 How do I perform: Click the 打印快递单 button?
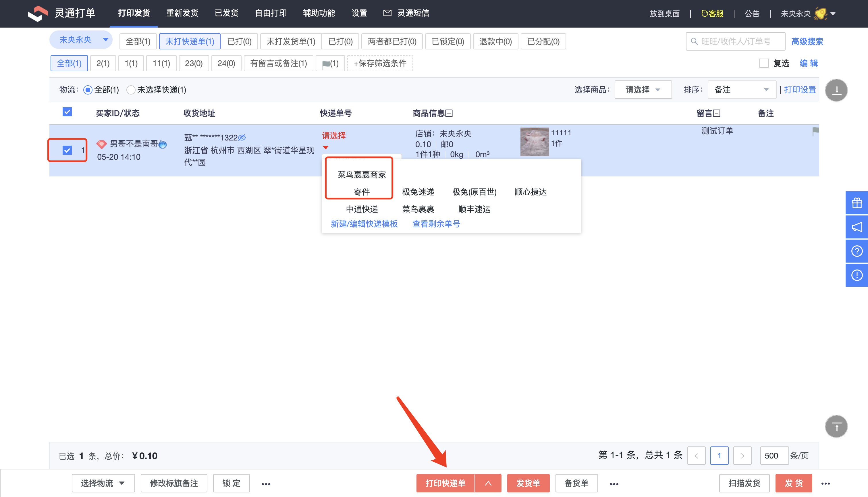point(445,483)
